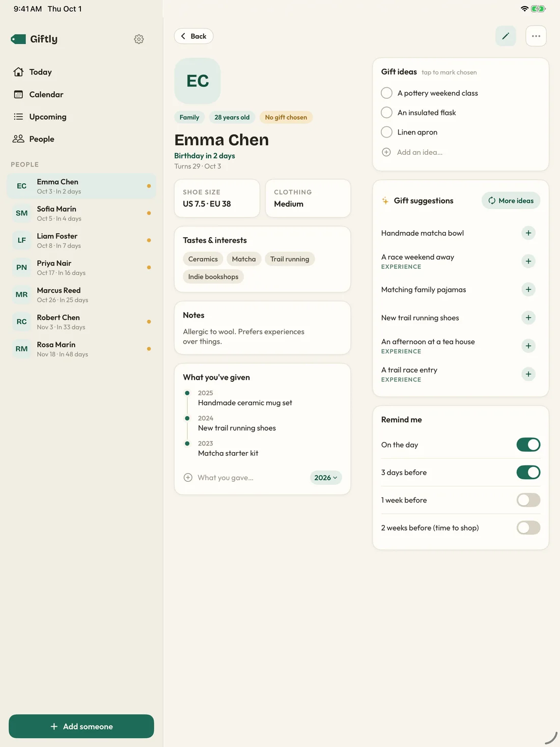Open the Clothing Medium card

(308, 199)
